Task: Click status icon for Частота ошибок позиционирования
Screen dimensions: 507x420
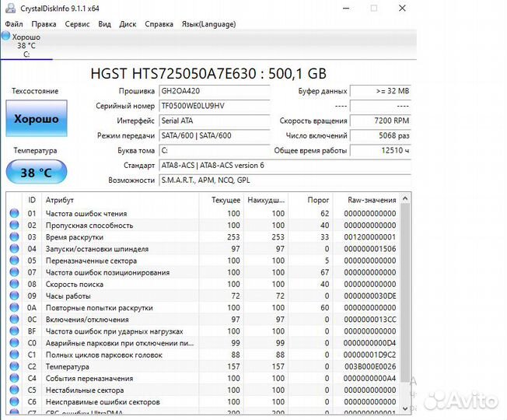Action: click(14, 272)
